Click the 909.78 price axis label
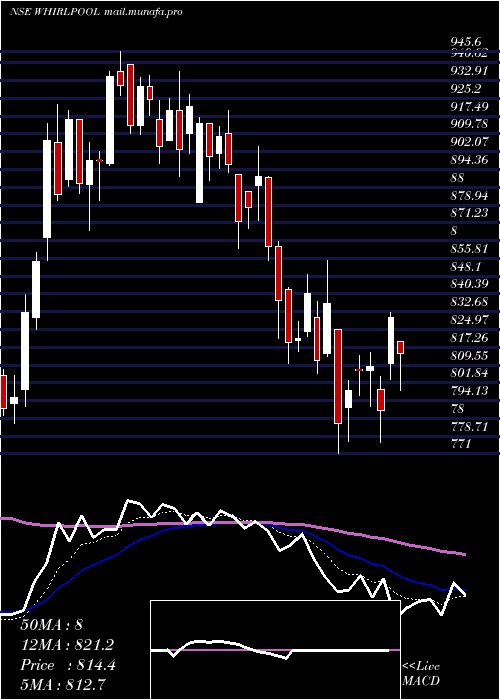This screenshot has height=700, width=500. pos(469,125)
